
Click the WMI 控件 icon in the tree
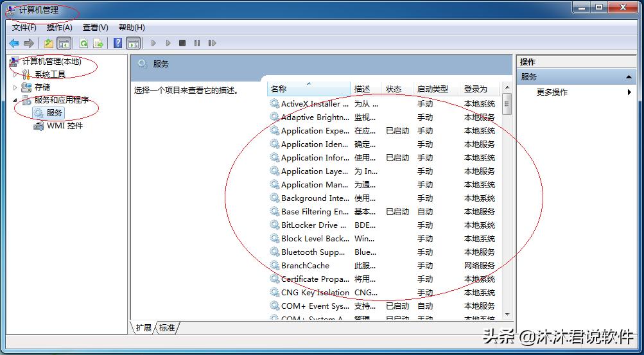39,126
